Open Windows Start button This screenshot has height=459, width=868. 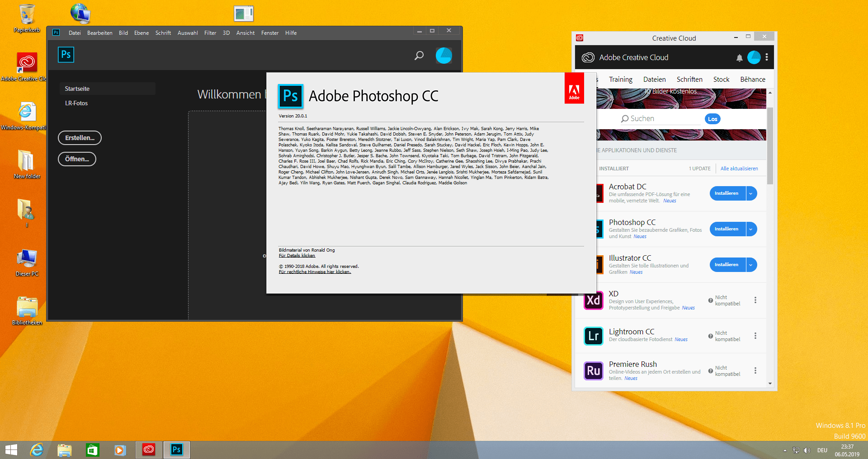pos(11,450)
